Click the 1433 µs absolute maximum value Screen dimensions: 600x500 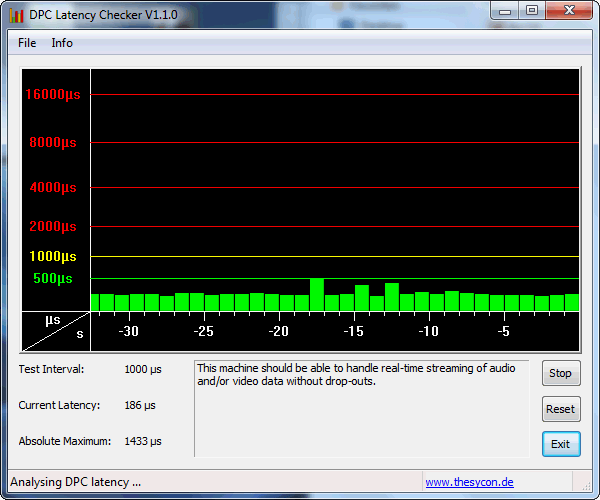[143, 441]
